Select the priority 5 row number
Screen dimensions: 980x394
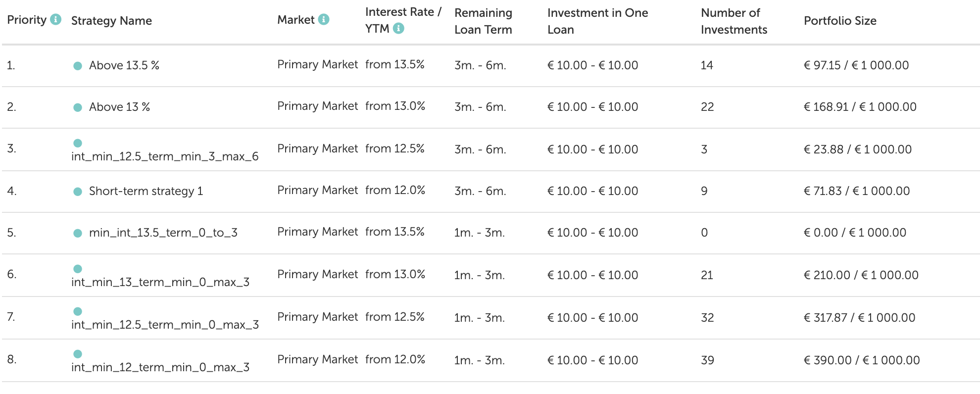click(x=11, y=233)
